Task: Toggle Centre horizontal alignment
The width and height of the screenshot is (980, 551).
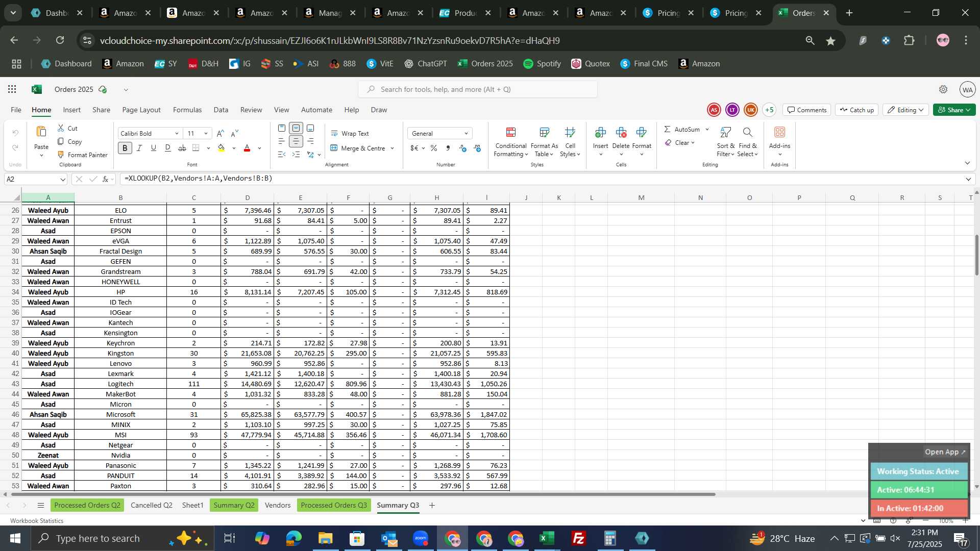Action: pos(296,141)
